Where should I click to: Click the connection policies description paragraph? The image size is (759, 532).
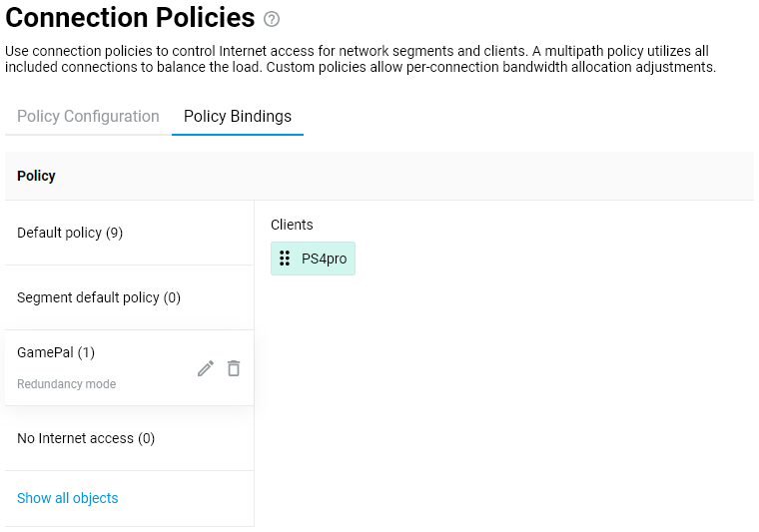click(360, 59)
